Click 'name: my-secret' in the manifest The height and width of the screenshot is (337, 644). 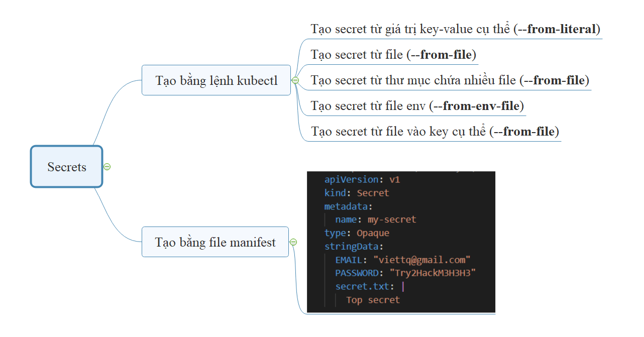pyautogui.click(x=375, y=219)
